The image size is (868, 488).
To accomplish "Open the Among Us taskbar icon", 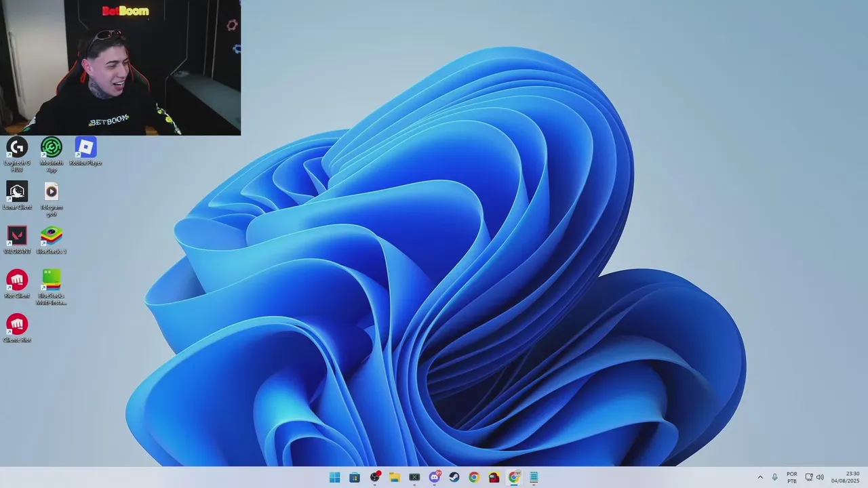I will 494,477.
